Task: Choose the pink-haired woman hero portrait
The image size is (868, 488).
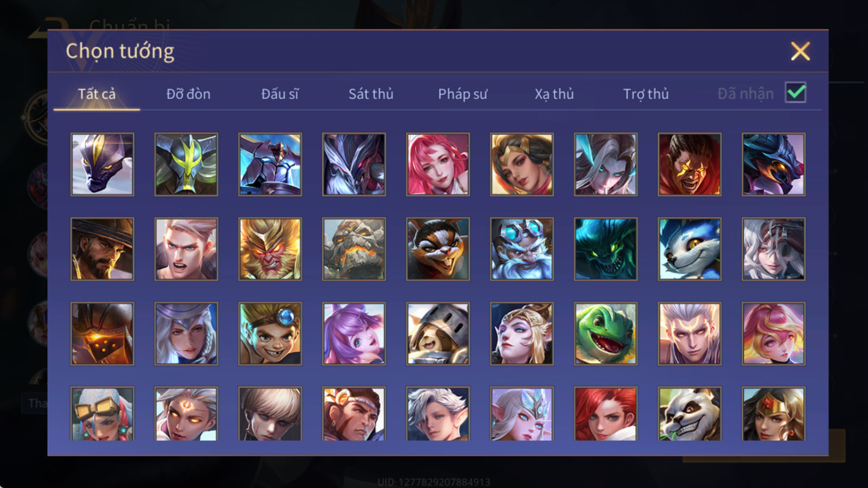Action: (x=438, y=164)
